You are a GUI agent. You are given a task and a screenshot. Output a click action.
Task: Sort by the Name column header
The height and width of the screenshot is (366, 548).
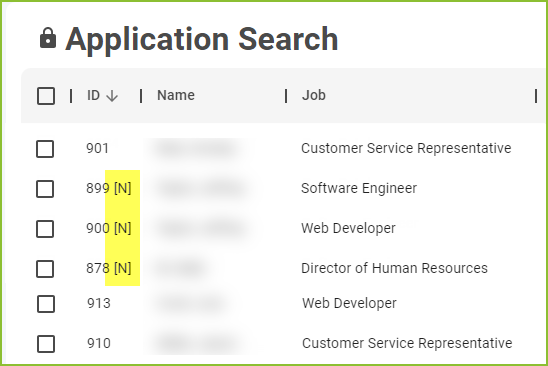point(176,95)
